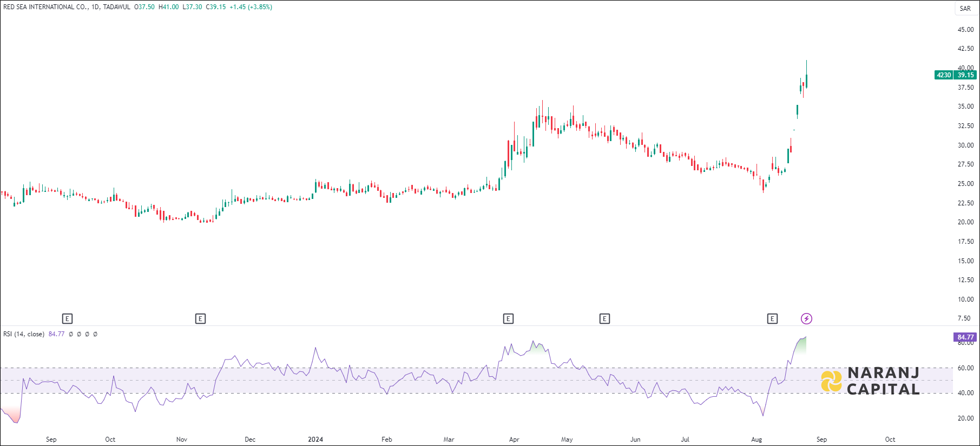The image size is (980, 446).
Task: Select the SAR currency label
Action: click(965, 9)
